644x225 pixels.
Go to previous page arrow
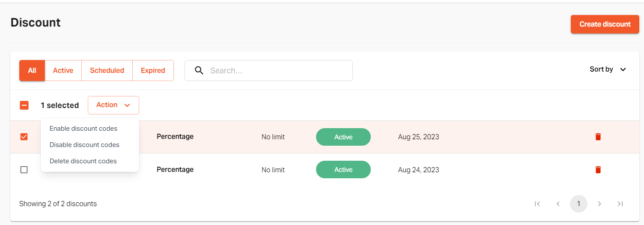click(558, 204)
